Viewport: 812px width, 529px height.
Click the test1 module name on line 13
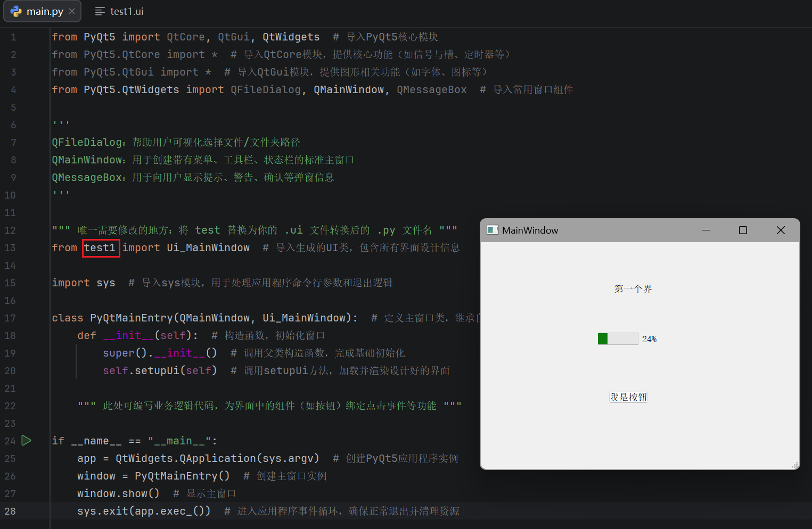(100, 247)
